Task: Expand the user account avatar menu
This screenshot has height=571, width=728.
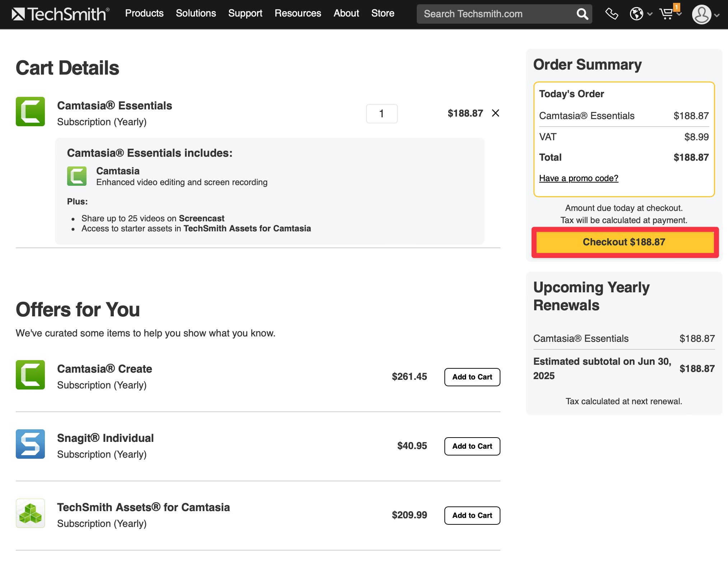Action: [706, 14]
